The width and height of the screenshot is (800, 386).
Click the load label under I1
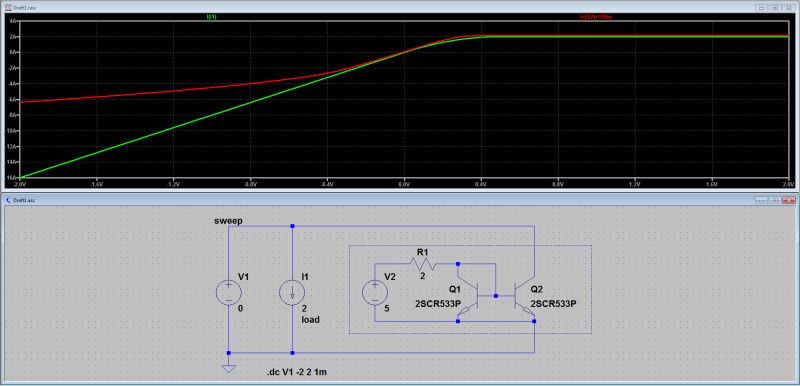[311, 320]
